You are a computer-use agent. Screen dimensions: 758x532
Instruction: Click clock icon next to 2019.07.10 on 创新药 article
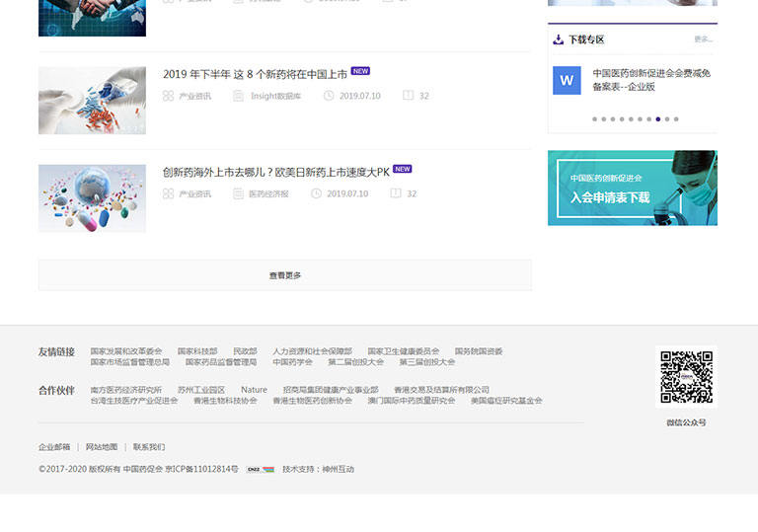pyautogui.click(x=316, y=193)
